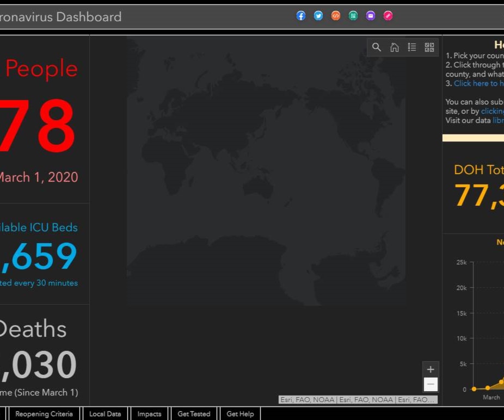Switch to the Local Data tab
This screenshot has width=504, height=420.
pyautogui.click(x=105, y=414)
